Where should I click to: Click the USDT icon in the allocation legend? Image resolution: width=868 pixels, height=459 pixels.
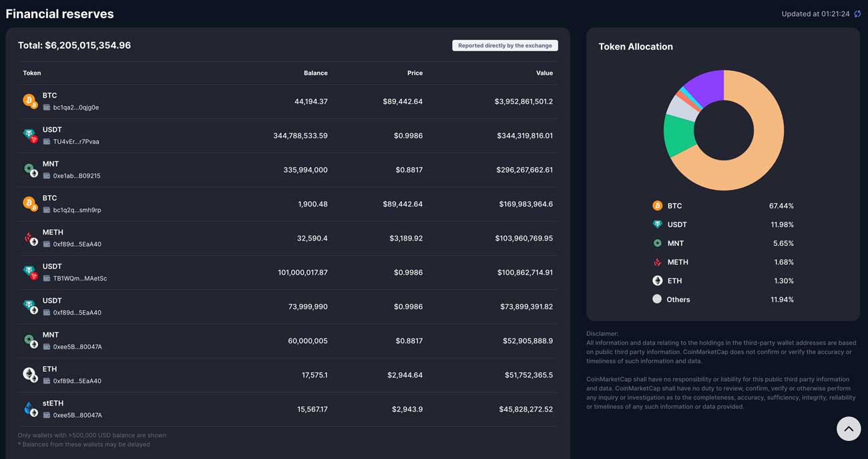point(657,224)
